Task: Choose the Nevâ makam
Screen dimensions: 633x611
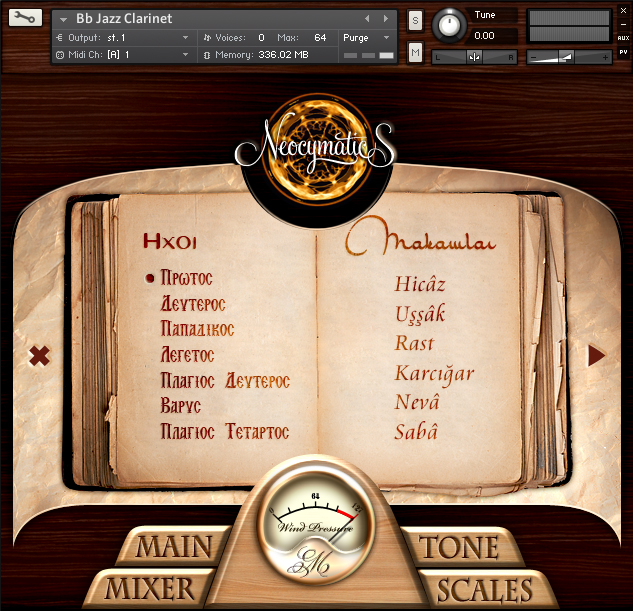Action: 417,402
